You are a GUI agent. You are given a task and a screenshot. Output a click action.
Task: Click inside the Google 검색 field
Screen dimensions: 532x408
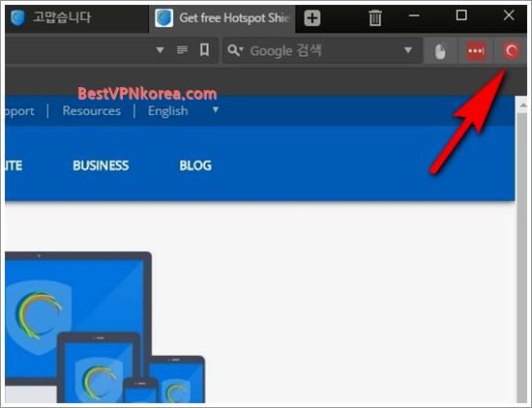tap(322, 50)
